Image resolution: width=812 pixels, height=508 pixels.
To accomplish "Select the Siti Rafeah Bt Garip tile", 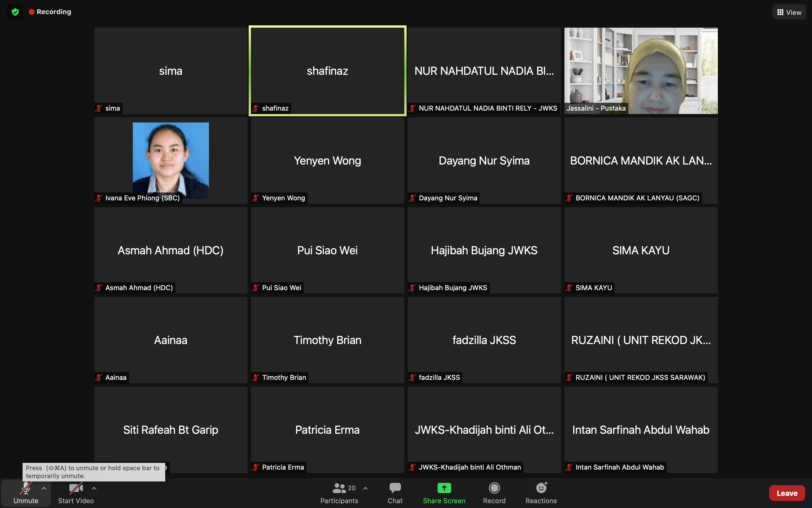I will click(171, 429).
